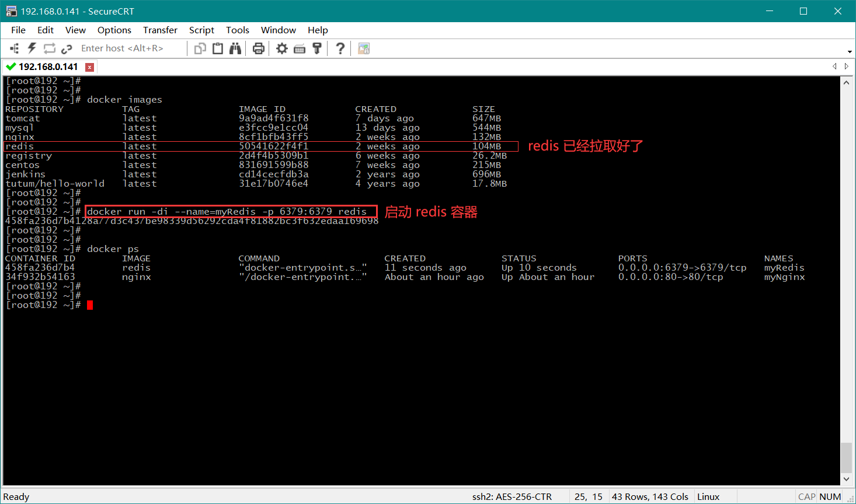Click the terminal scrollbar down arrow
The image size is (856, 504).
pyautogui.click(x=847, y=479)
